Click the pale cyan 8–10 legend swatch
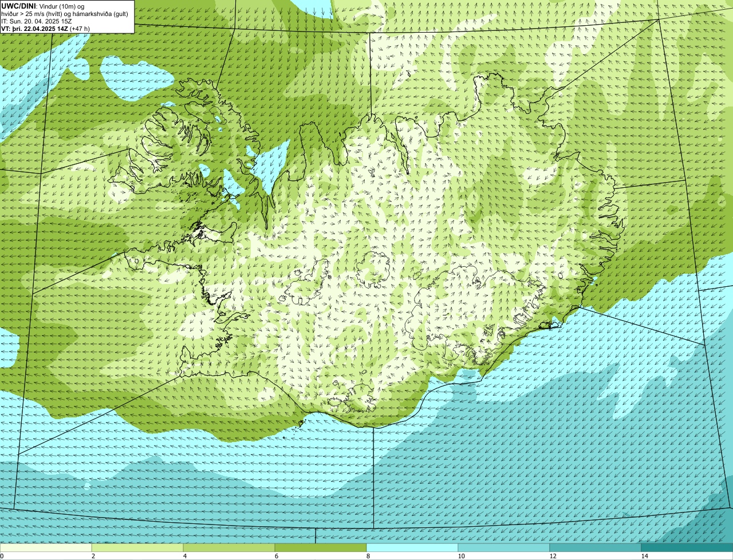Image resolution: width=733 pixels, height=560 pixels. pyautogui.click(x=412, y=547)
